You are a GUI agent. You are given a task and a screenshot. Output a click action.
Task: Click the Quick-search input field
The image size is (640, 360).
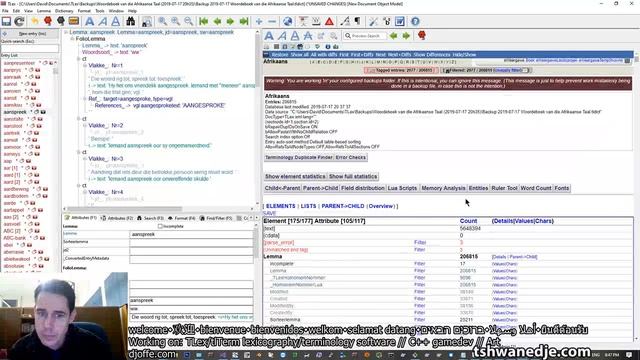click(29, 49)
